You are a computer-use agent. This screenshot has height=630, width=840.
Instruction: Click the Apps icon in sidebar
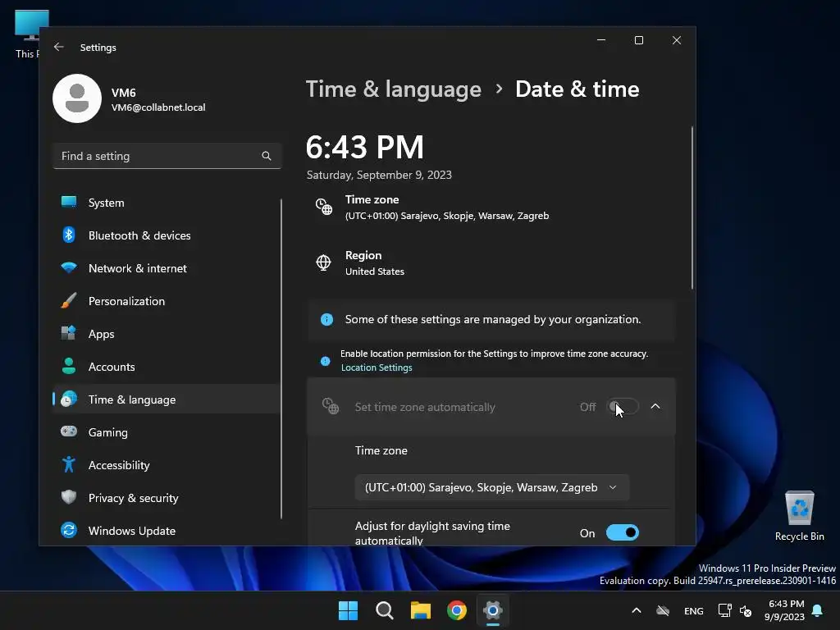[x=69, y=333]
